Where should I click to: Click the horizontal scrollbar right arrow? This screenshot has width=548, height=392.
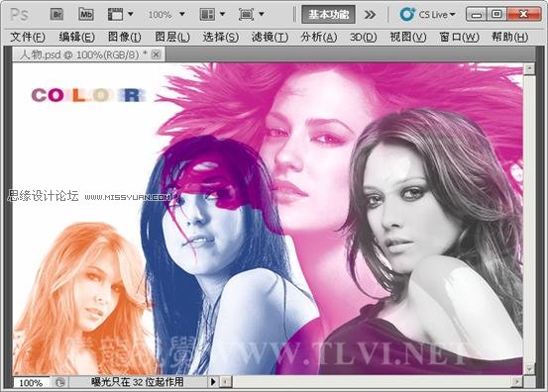point(516,382)
